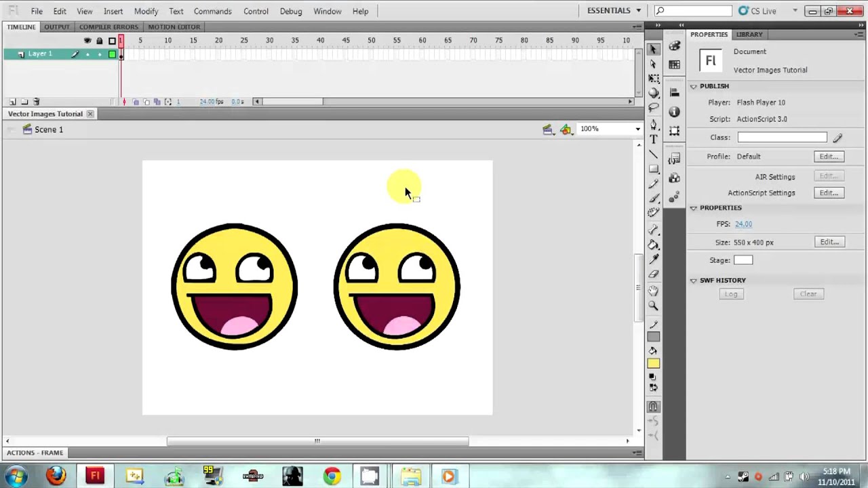868x488 pixels.
Task: Toggle Show or Hide All Layers eye
Action: [x=87, y=41]
